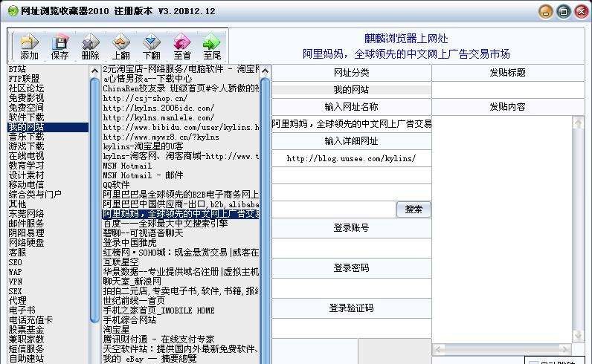The width and height of the screenshot is (592, 364).
Task: Maximize the window with the green button
Action: click(x=564, y=12)
